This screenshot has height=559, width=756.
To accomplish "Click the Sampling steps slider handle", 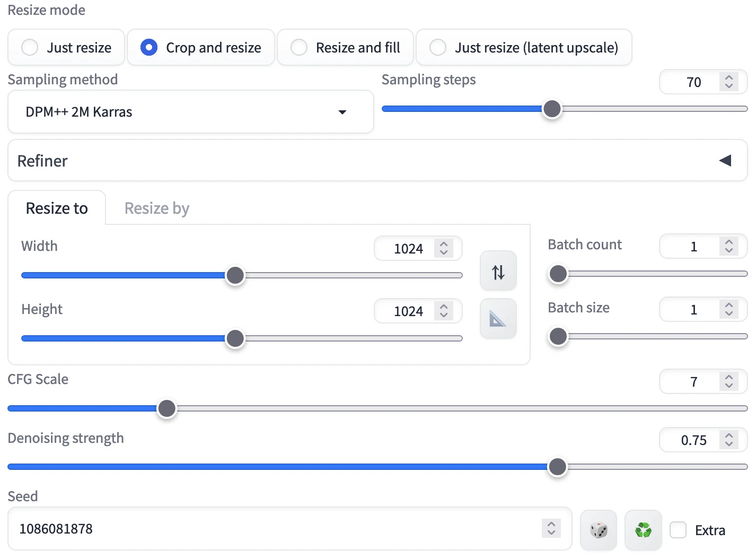I will click(x=552, y=109).
